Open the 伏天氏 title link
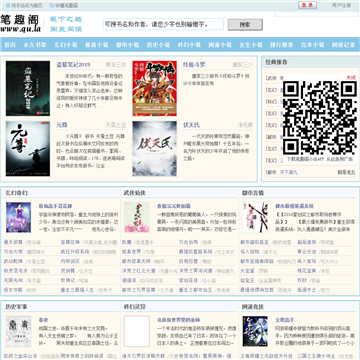The width and height of the screenshot is (360, 360). point(191,125)
